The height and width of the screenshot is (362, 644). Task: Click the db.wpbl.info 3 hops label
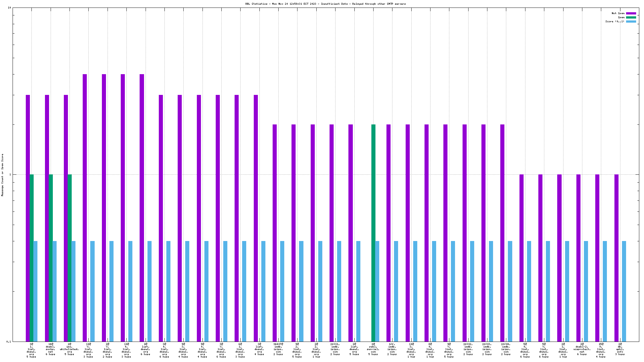pos(620,349)
